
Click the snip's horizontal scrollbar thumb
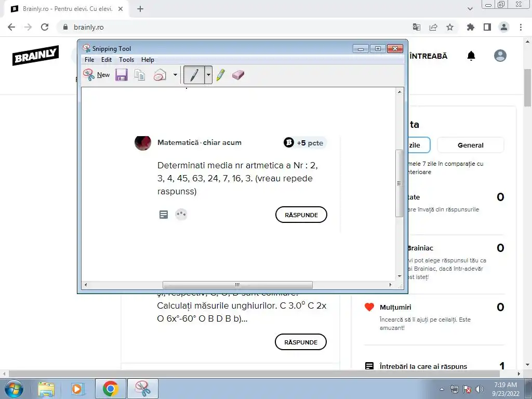point(237,285)
